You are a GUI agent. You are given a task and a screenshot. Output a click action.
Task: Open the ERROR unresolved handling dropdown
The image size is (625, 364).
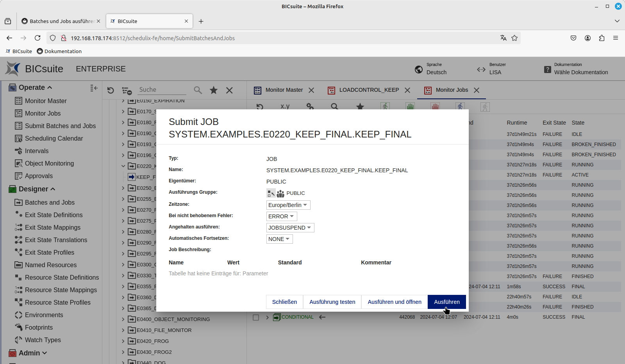coord(281,216)
